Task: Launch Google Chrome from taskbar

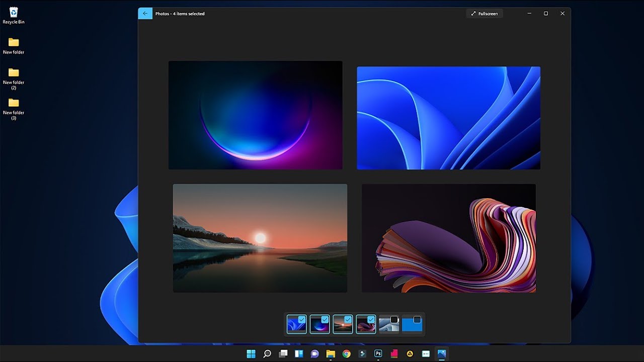Action: (347, 353)
